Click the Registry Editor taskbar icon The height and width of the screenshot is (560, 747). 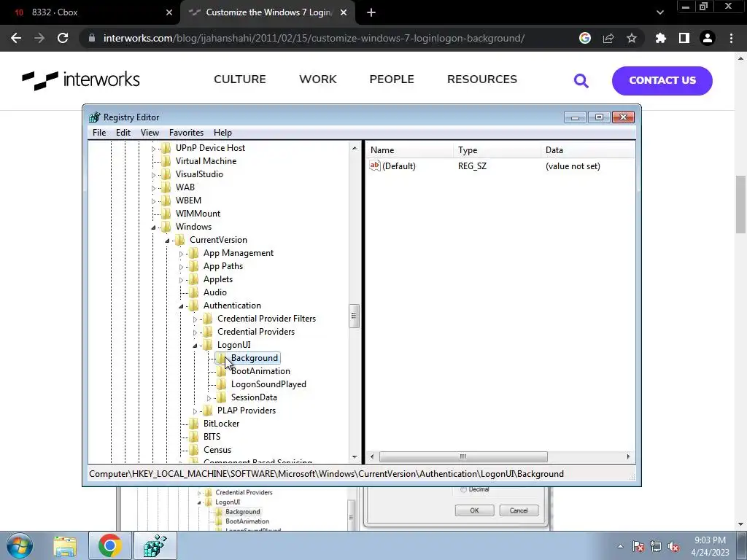[x=155, y=545]
